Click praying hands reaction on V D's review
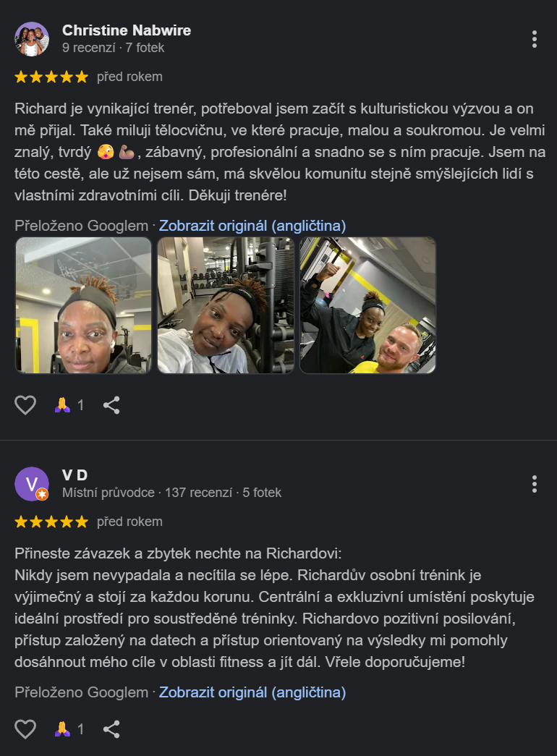The height and width of the screenshot is (756, 557). point(69,729)
